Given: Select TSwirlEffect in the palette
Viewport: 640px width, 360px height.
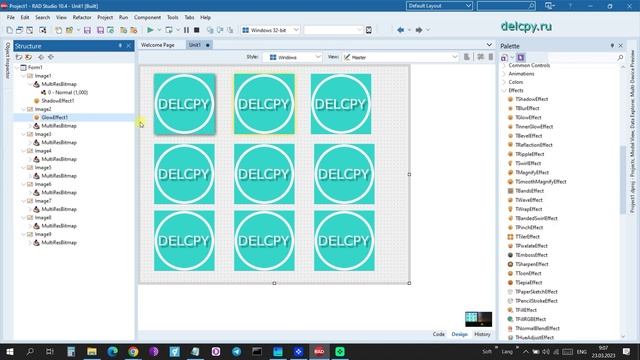Looking at the screenshot, I should (x=528, y=163).
